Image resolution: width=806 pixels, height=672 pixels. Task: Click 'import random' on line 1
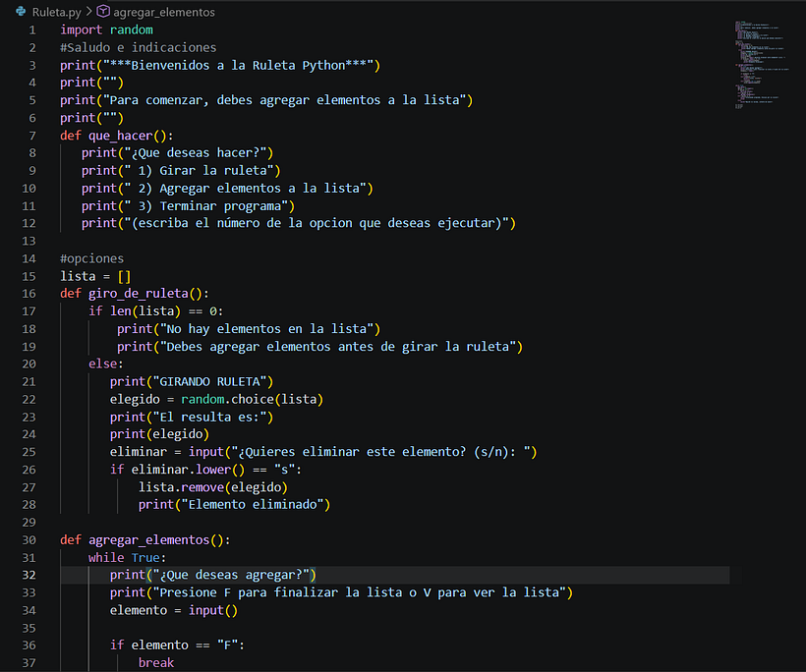[x=106, y=29]
